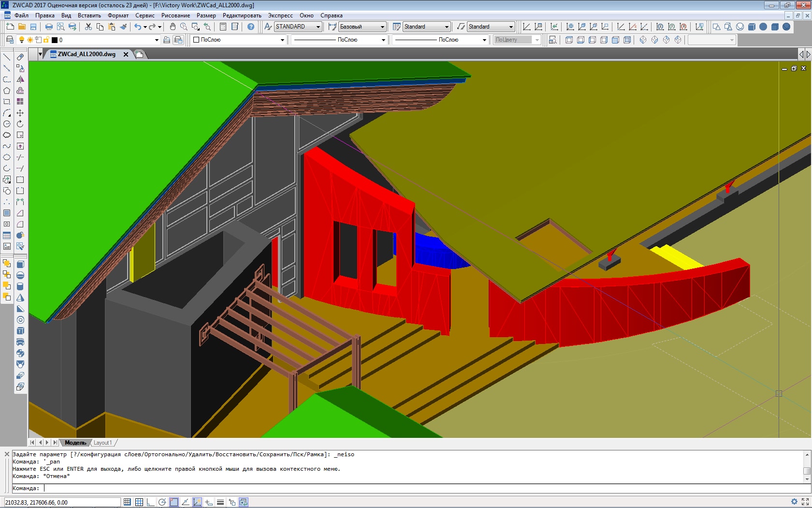Image resolution: width=812 pixels, height=508 pixels.
Task: Toggle Snap mode in status bar
Action: (x=127, y=502)
